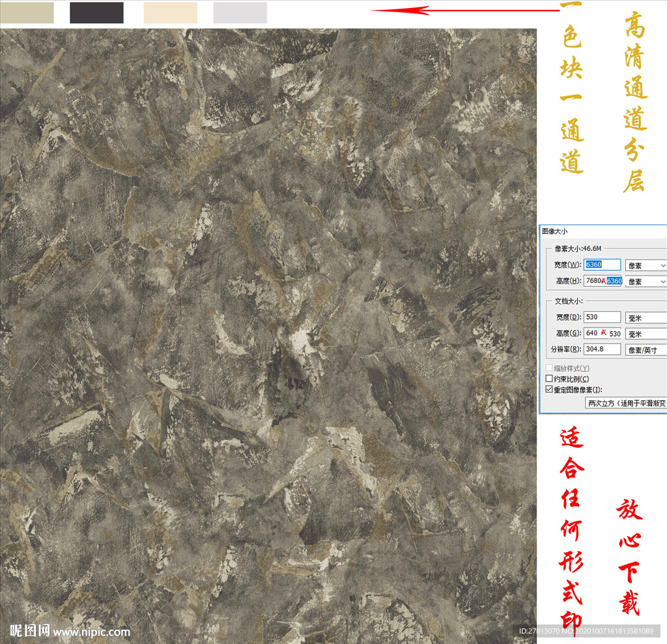Enable the 约束比例 checkbox
The width and height of the screenshot is (667, 644).
coord(548,379)
